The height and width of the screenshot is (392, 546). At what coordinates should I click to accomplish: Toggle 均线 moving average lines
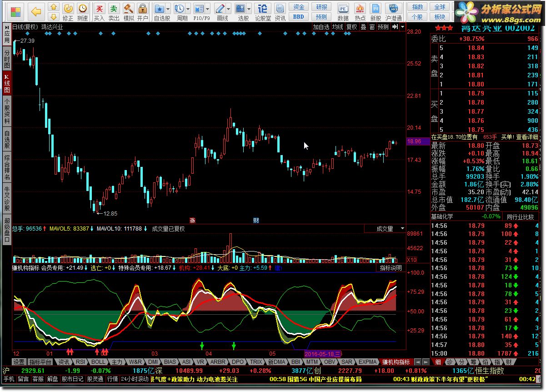click(337, 27)
